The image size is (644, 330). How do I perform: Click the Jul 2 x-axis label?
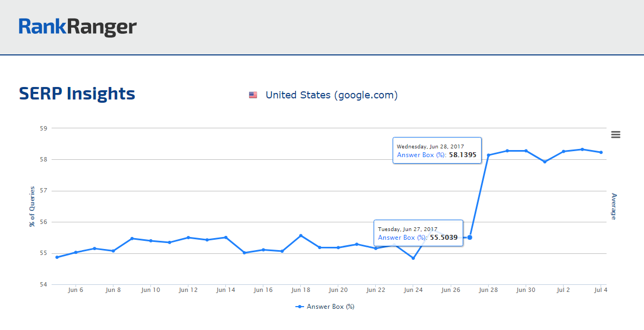(563, 290)
